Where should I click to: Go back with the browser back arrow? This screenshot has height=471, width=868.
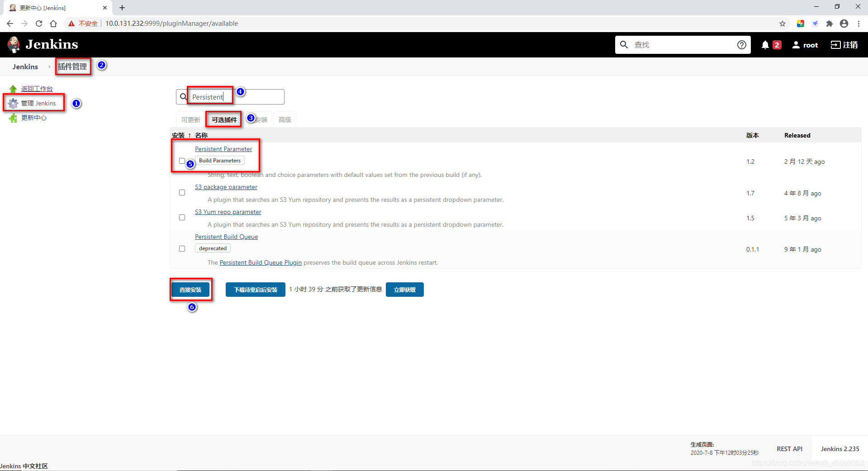pyautogui.click(x=10, y=24)
